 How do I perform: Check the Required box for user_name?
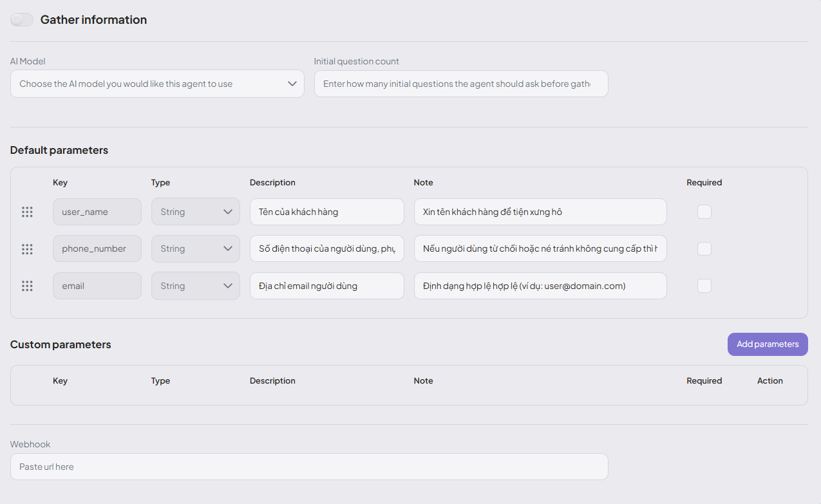pyautogui.click(x=704, y=212)
